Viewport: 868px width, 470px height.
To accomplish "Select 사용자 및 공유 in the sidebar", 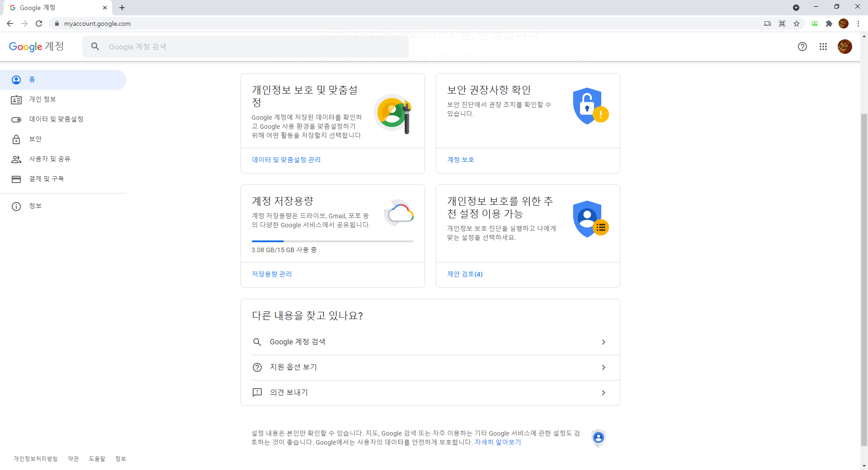I will [x=63, y=159].
